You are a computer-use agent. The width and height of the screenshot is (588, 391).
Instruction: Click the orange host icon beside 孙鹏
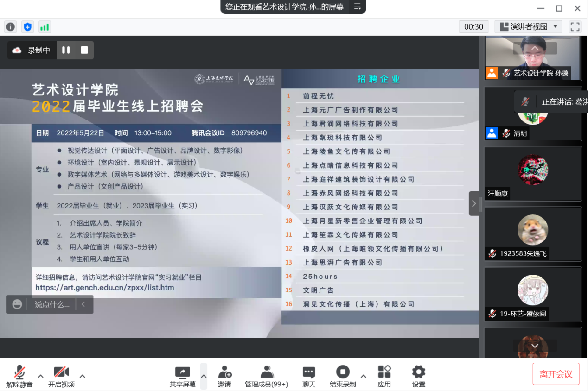point(492,73)
